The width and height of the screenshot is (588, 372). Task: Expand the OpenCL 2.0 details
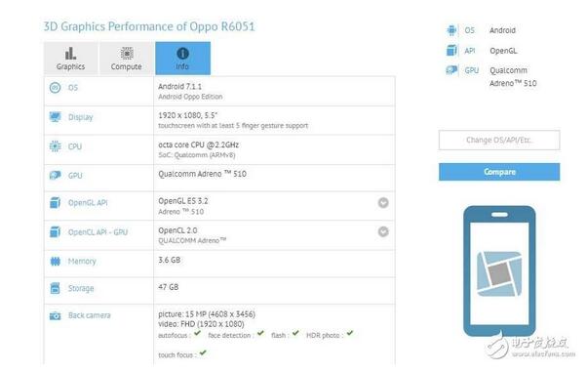point(383,231)
